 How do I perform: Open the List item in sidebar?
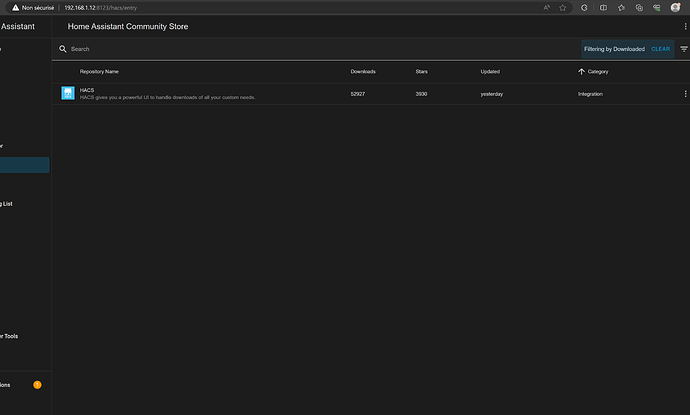coord(8,204)
